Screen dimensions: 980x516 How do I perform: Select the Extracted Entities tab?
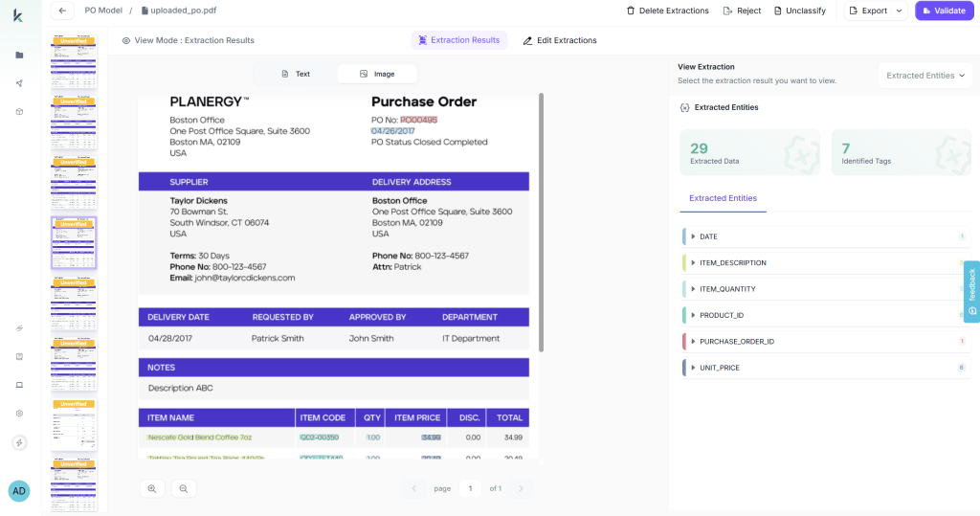pyautogui.click(x=723, y=198)
